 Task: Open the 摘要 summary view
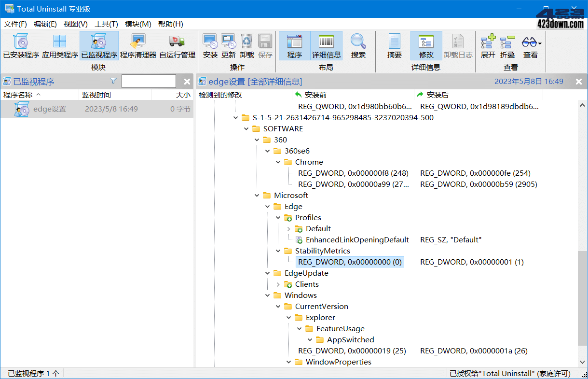coord(394,46)
